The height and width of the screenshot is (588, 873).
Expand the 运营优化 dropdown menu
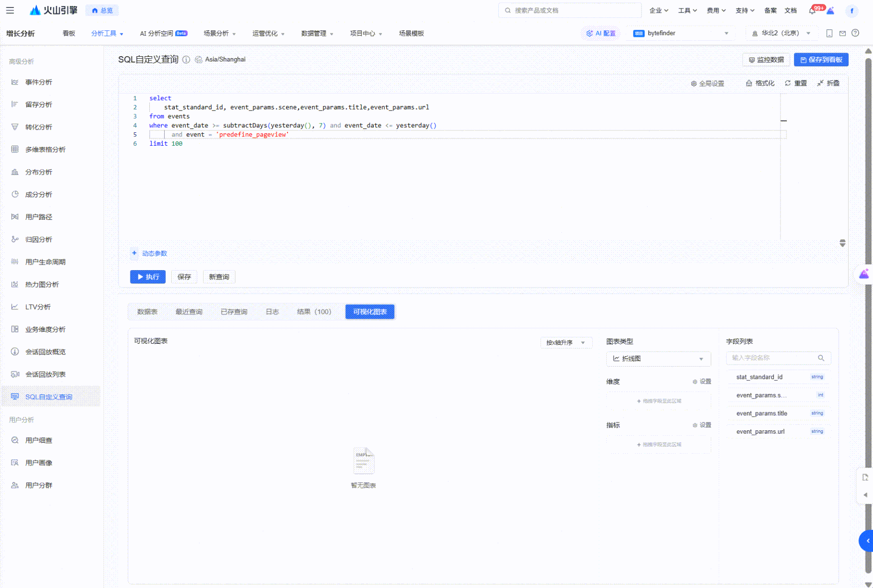[268, 33]
